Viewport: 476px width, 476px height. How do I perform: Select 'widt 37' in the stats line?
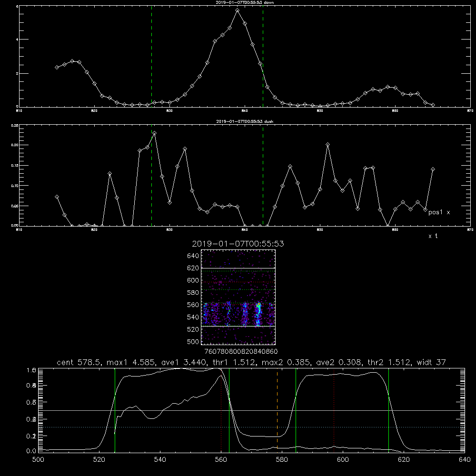coord(431,362)
